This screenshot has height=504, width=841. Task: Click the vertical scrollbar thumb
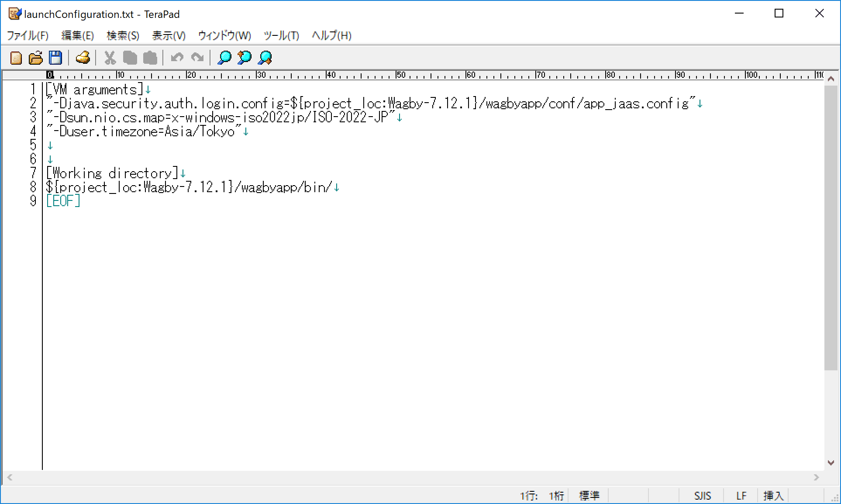831,228
